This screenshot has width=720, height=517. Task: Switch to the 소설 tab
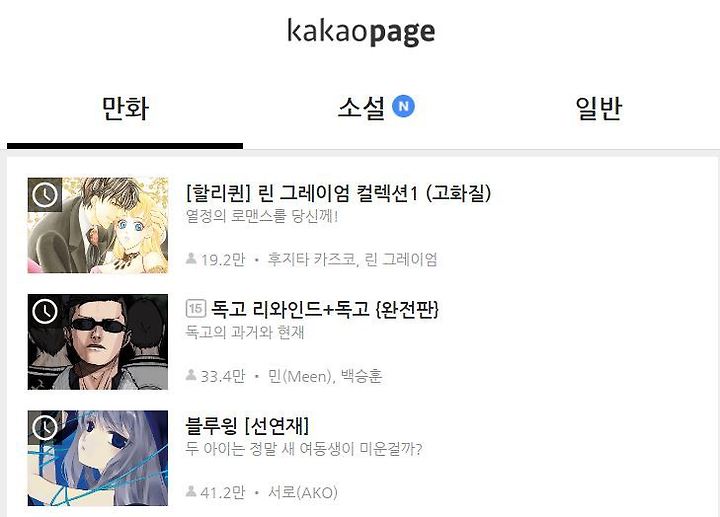(x=361, y=109)
